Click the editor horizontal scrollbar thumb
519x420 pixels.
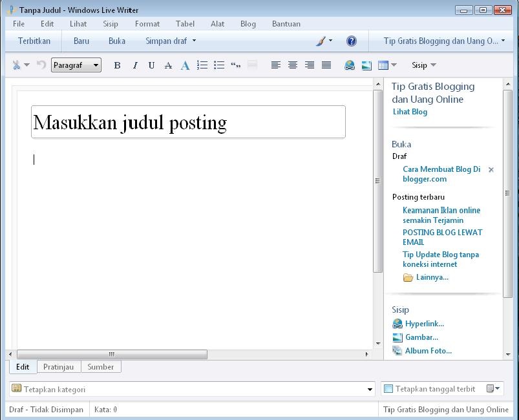tap(112, 354)
